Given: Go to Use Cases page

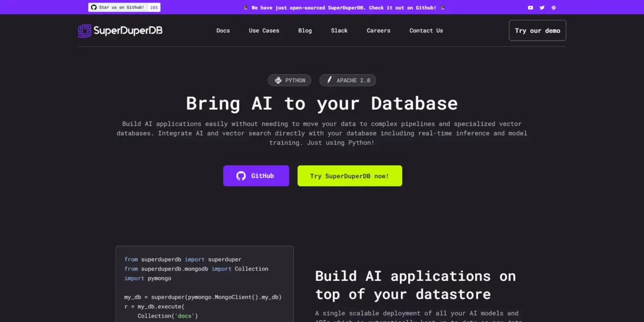Looking at the screenshot, I should pyautogui.click(x=264, y=31).
